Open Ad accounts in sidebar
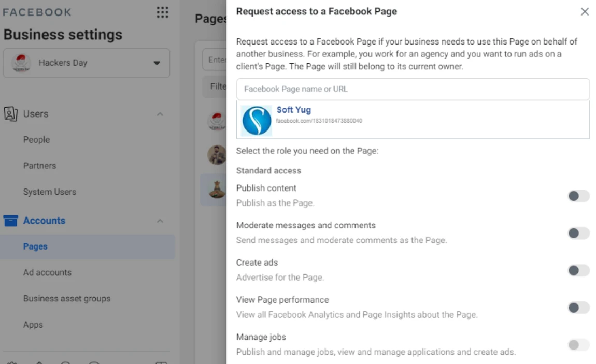 tap(47, 272)
